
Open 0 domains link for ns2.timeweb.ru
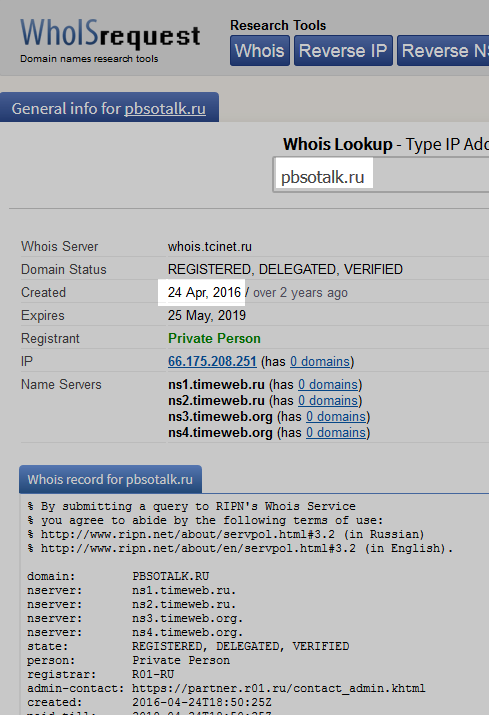(328, 400)
